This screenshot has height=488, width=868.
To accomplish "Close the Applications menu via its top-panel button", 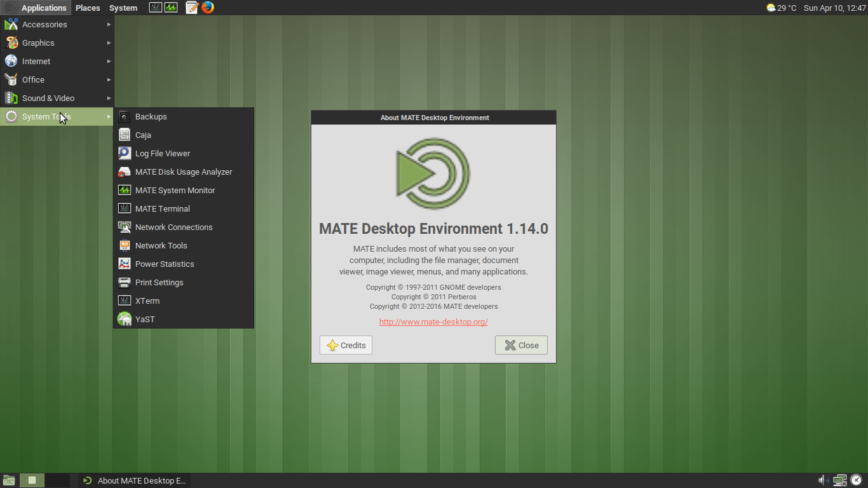I will 36,8.
